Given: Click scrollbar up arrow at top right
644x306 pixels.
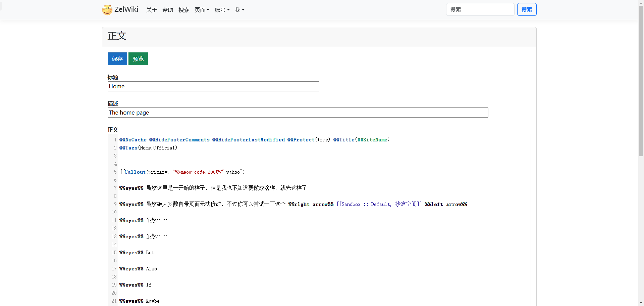Looking at the screenshot, I should click(641, 2).
